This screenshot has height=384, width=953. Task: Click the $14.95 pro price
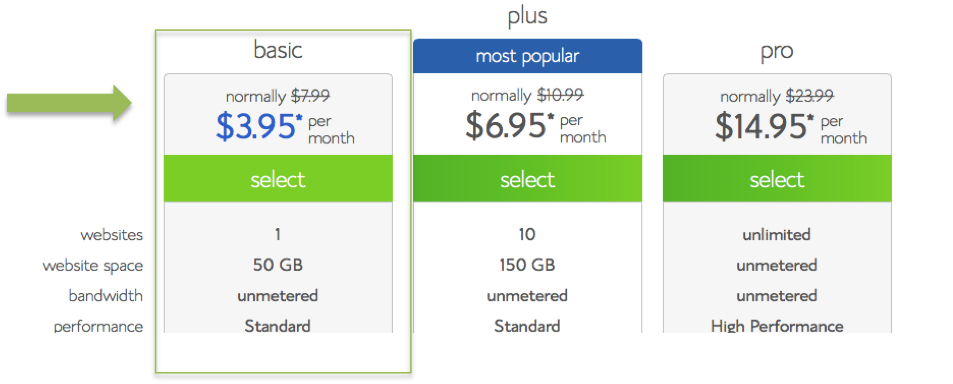764,126
